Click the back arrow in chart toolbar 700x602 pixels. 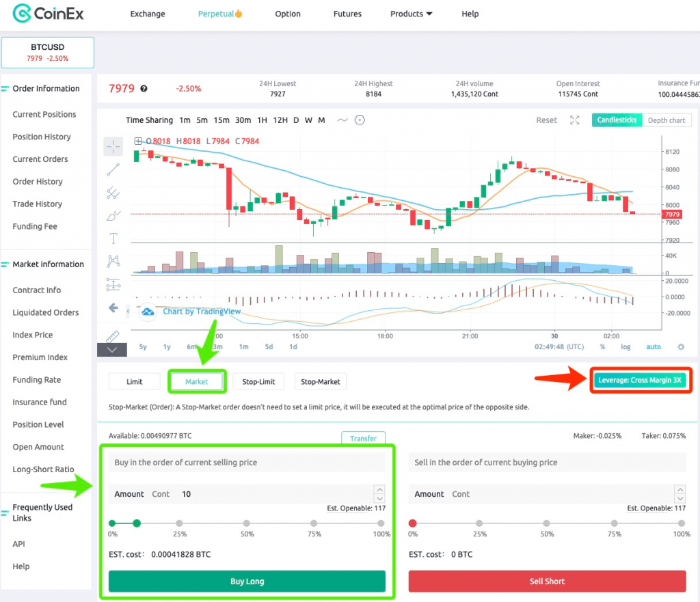click(x=113, y=307)
